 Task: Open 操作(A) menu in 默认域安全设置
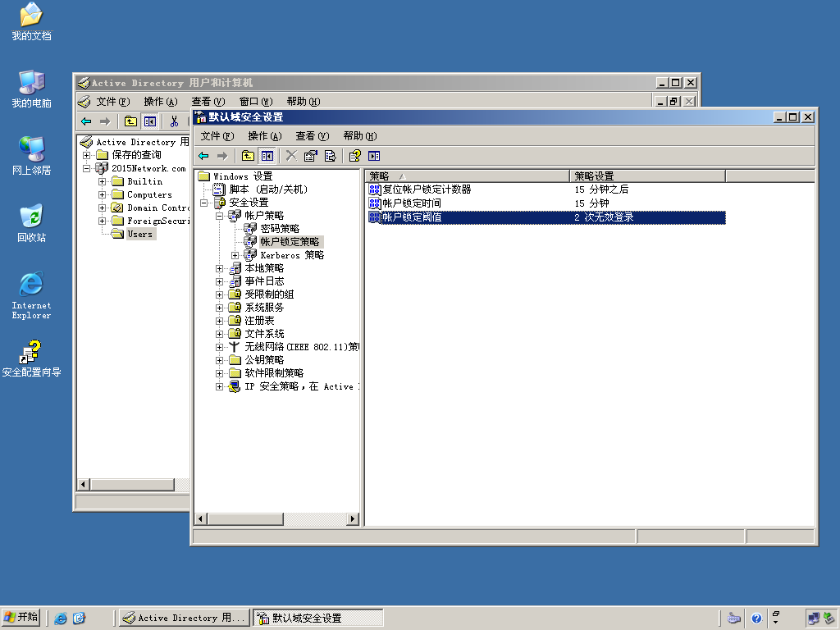(x=265, y=136)
